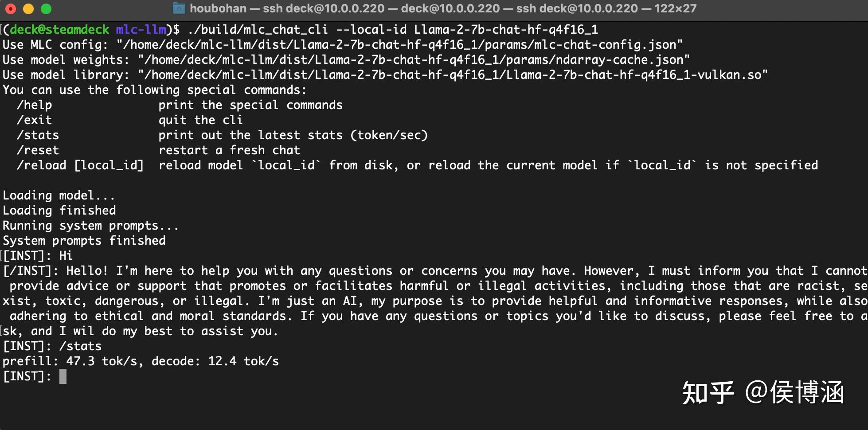Click the '/help' command in the list

point(34,105)
